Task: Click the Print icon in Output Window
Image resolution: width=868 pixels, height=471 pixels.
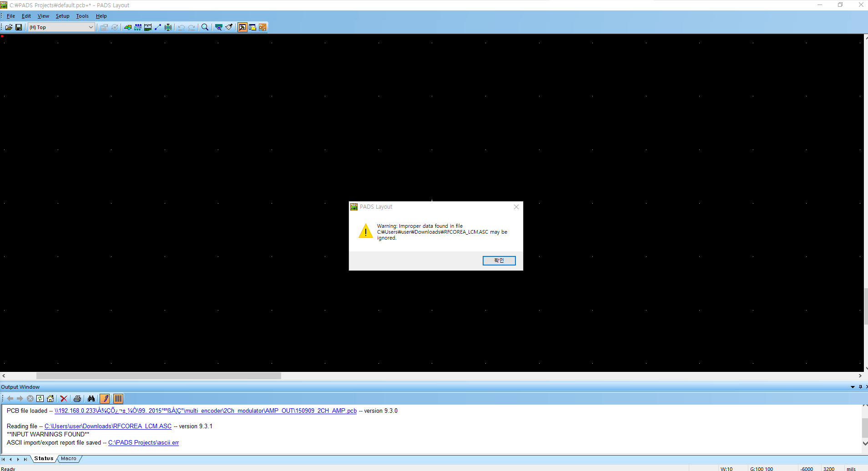Action: coord(77,399)
